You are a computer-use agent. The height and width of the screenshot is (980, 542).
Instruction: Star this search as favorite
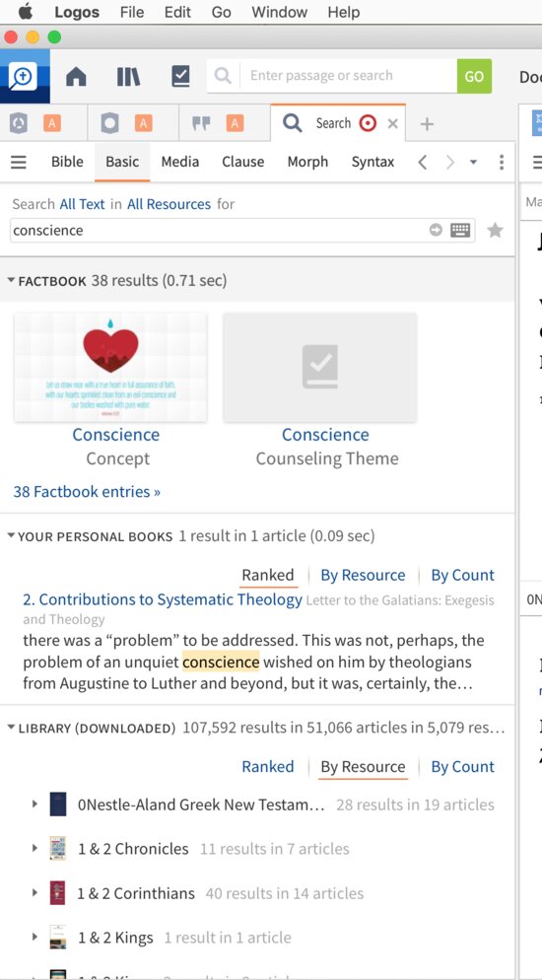pos(495,231)
